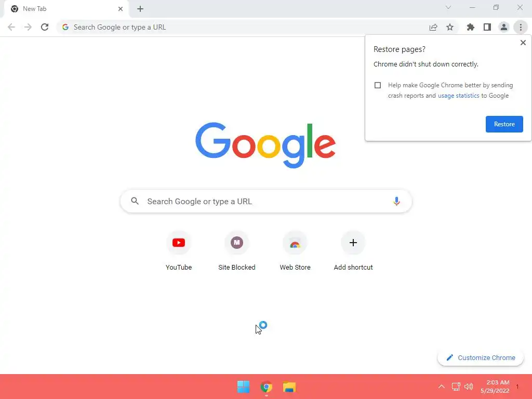Click the Google search box
This screenshot has width=532, height=399.
point(266,201)
